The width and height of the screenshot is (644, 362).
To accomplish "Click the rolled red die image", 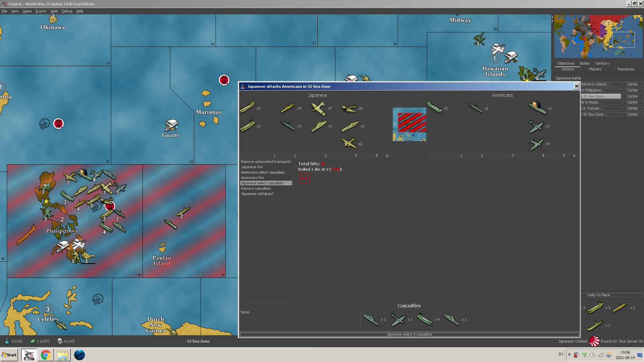I will (304, 178).
